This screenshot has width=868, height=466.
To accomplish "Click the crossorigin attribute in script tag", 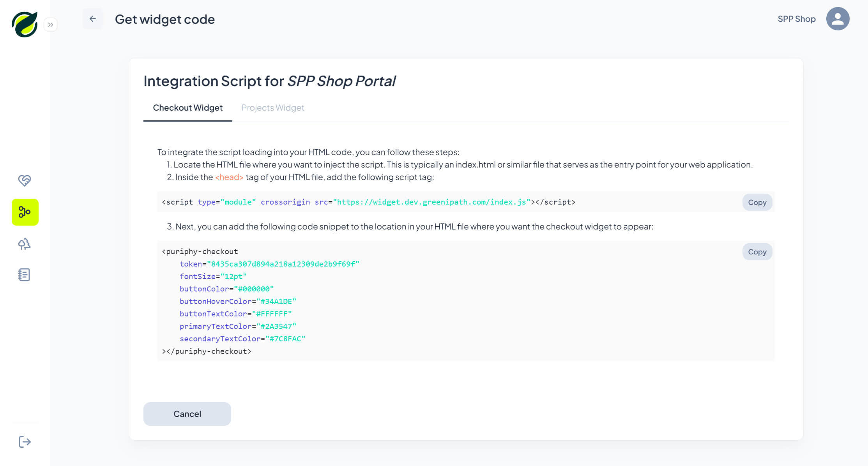I will point(285,202).
